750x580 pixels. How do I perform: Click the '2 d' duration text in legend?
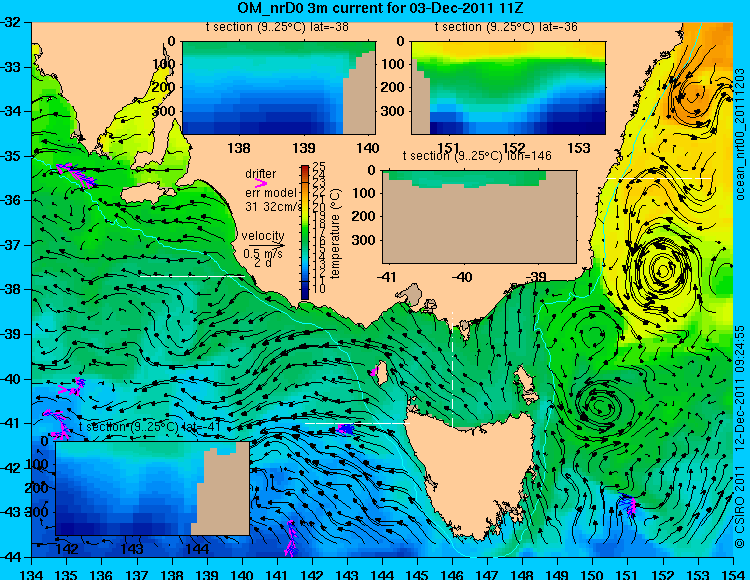coord(262,263)
